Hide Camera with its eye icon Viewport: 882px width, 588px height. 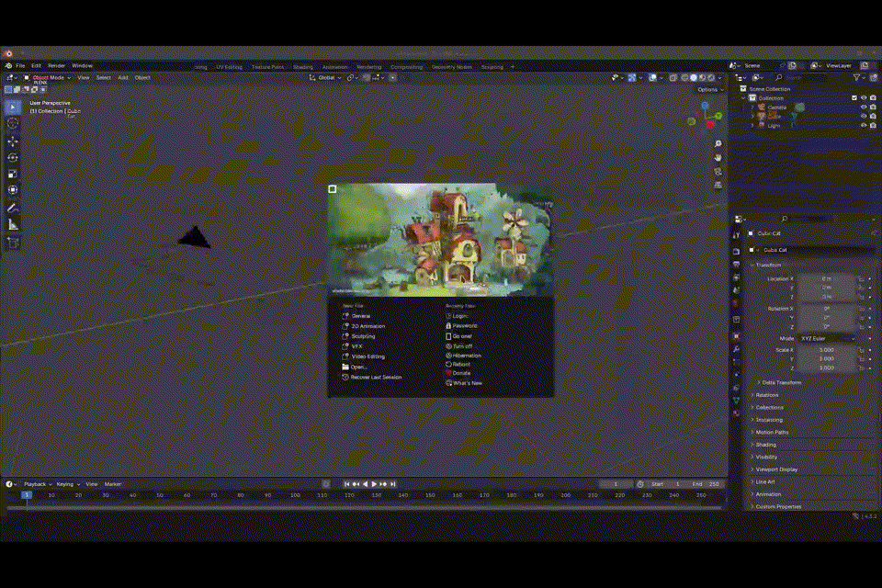pyautogui.click(x=864, y=107)
